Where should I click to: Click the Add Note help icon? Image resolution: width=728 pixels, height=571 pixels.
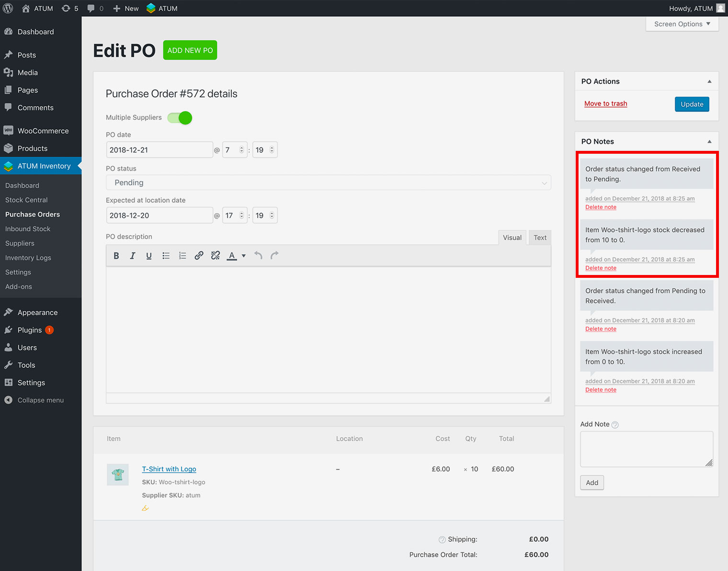pyautogui.click(x=615, y=425)
